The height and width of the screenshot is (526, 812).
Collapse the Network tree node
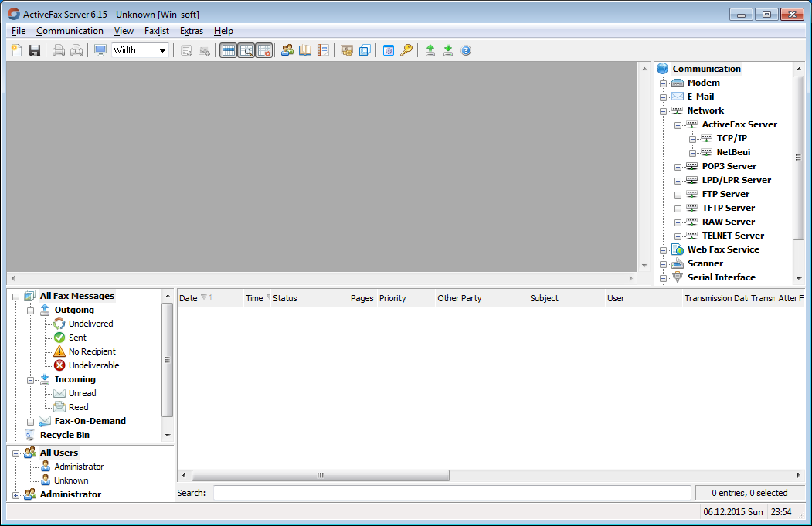(663, 111)
